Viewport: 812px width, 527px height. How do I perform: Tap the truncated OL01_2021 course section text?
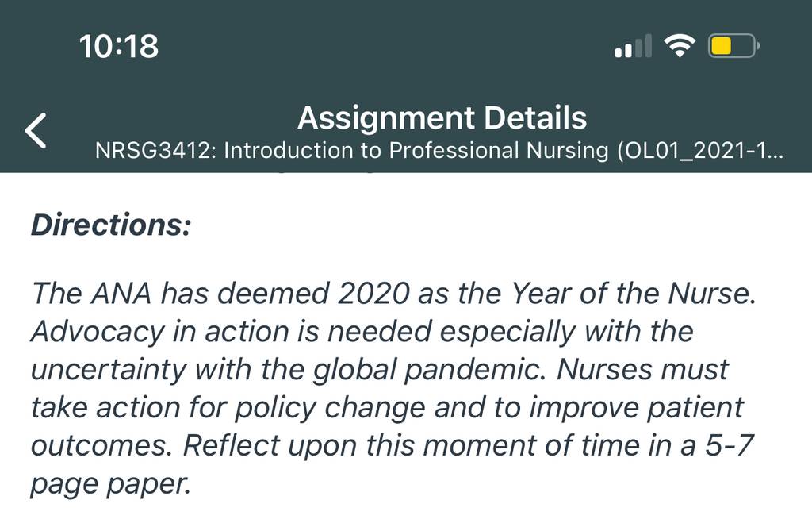[x=700, y=151]
